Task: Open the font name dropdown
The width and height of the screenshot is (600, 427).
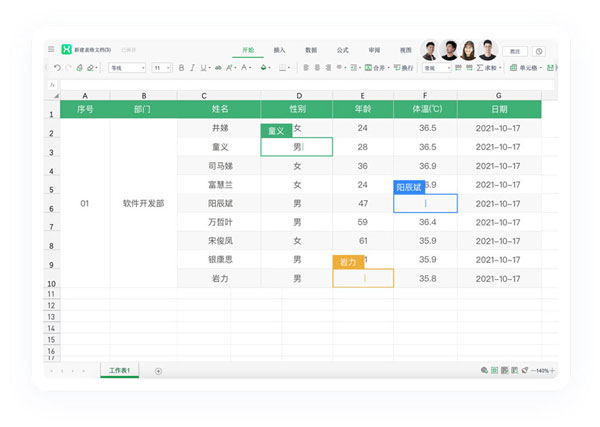Action: pyautogui.click(x=126, y=68)
